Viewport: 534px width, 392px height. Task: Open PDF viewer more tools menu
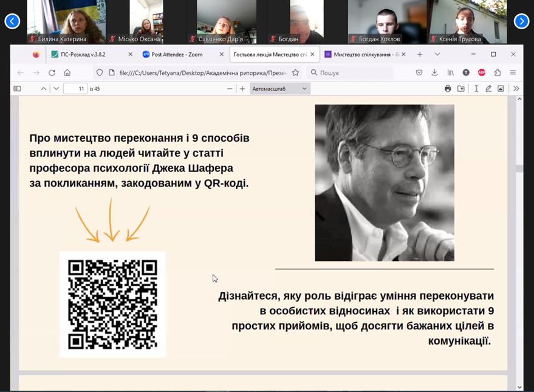point(516,89)
